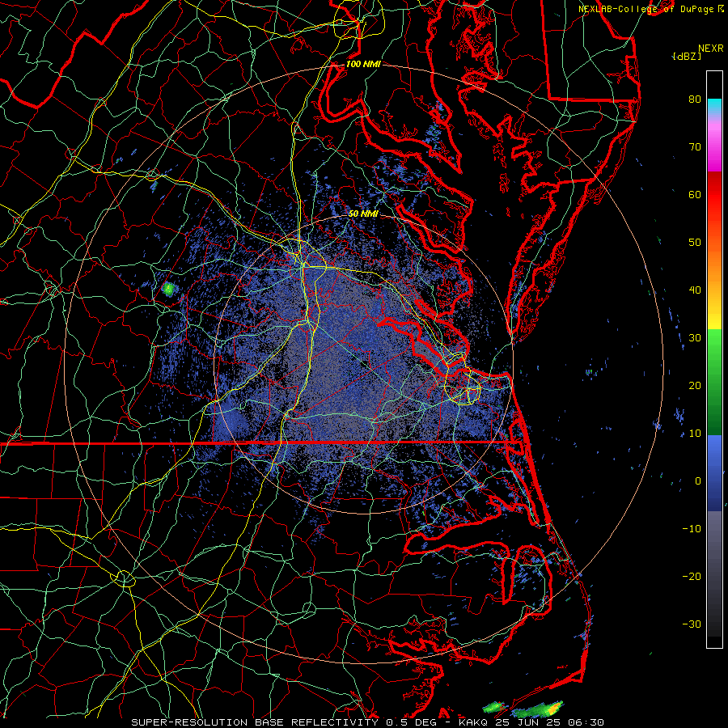Select the 100 NMI range ring label

[363, 64]
